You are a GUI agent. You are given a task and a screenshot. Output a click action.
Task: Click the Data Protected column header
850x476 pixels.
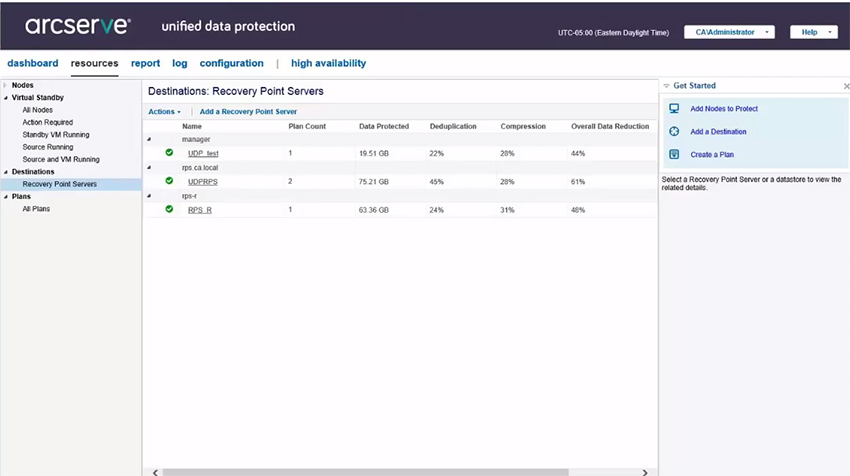(x=384, y=126)
